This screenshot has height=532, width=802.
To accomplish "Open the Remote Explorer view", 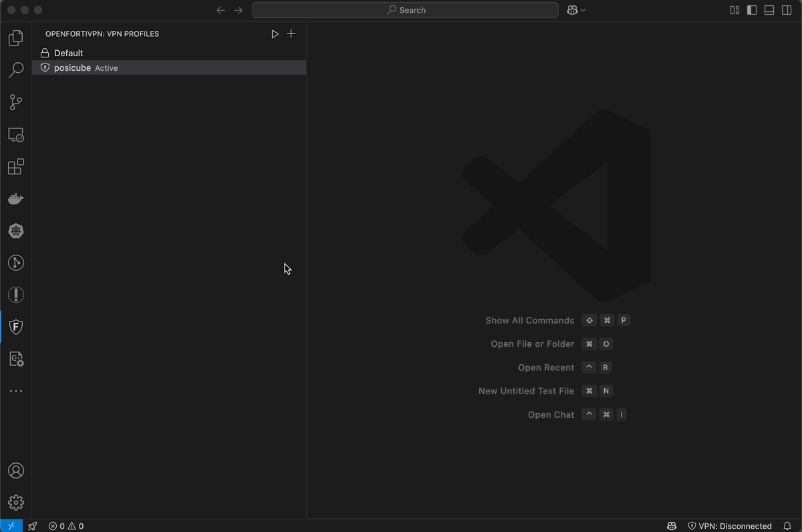I will [16, 134].
